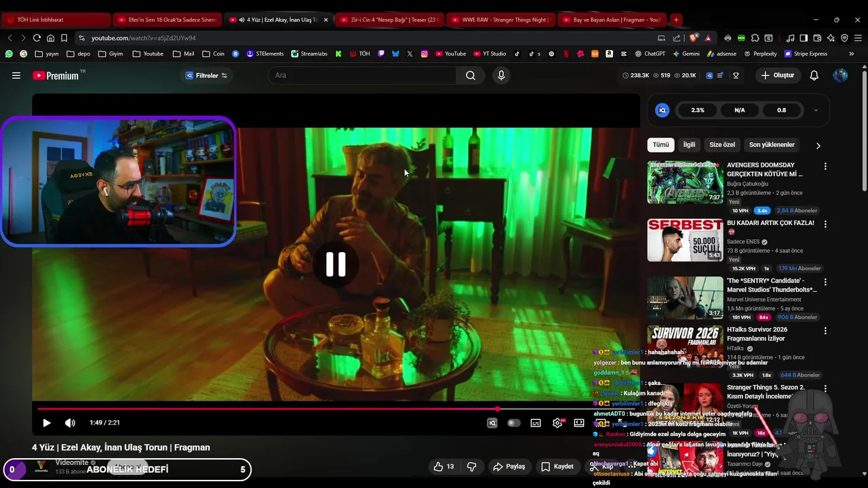The image size is (868, 488).
Task: Toggle the browser sidebar panel
Action: click(x=804, y=38)
